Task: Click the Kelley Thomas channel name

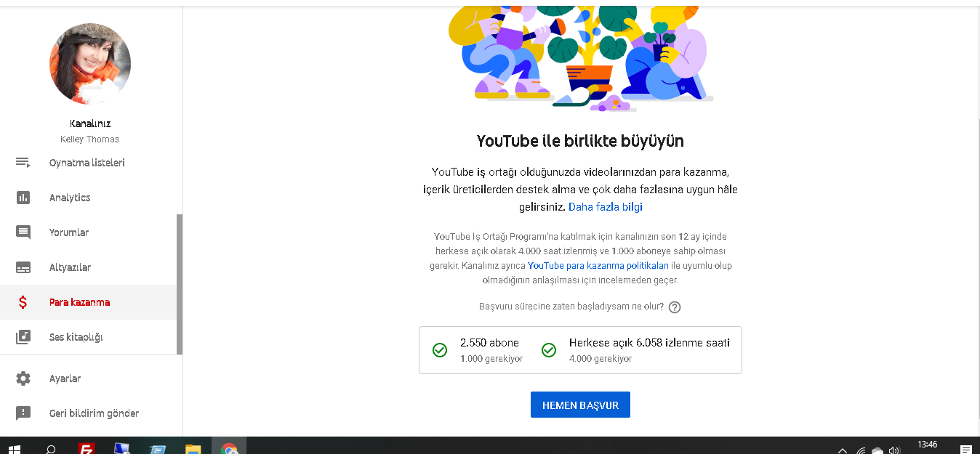Action: pos(90,139)
